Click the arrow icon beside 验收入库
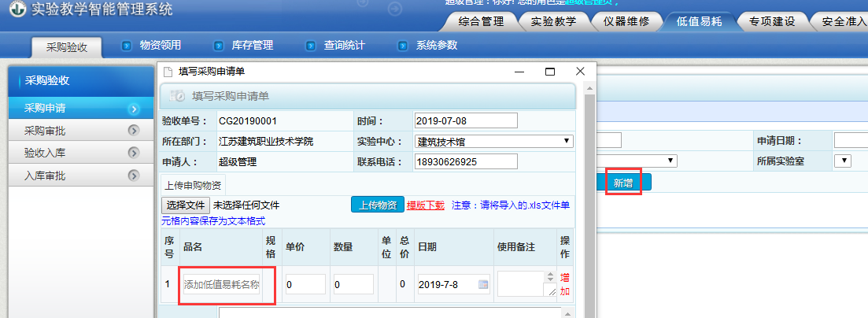868x318 pixels. coord(133,153)
